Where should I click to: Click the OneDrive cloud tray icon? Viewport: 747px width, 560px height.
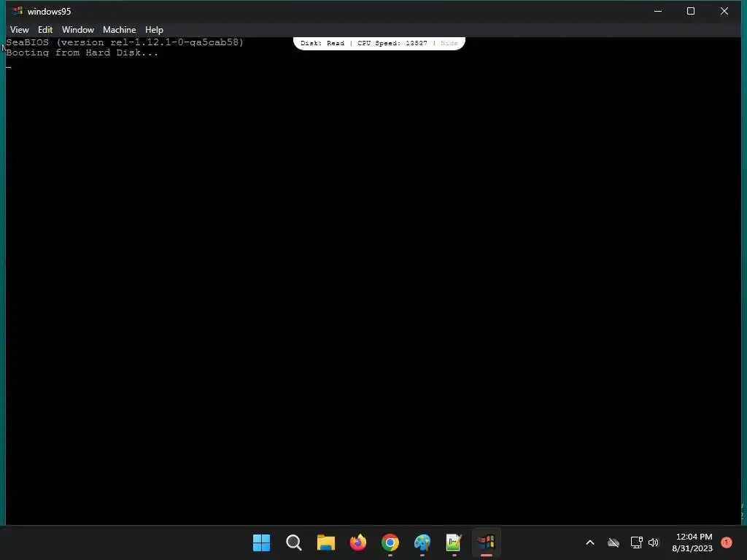[614, 542]
